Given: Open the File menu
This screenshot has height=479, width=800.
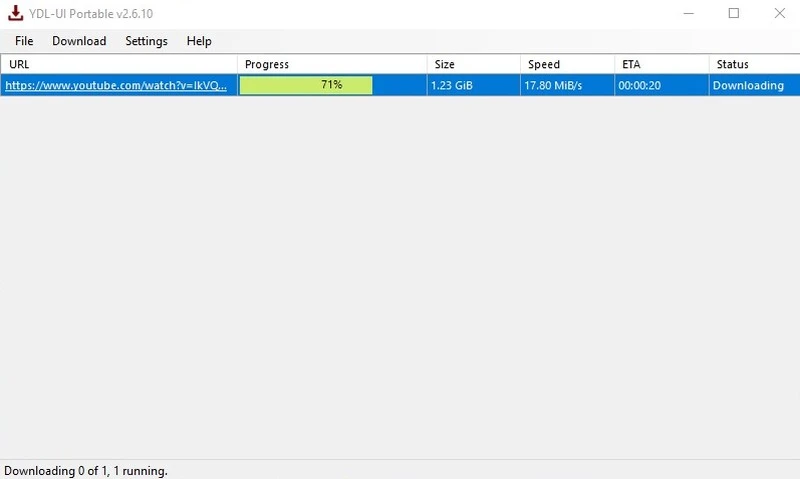Looking at the screenshot, I should coord(24,41).
